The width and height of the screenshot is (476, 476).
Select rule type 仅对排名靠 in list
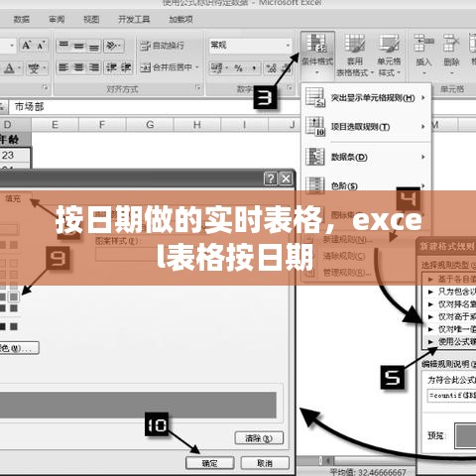[449, 304]
